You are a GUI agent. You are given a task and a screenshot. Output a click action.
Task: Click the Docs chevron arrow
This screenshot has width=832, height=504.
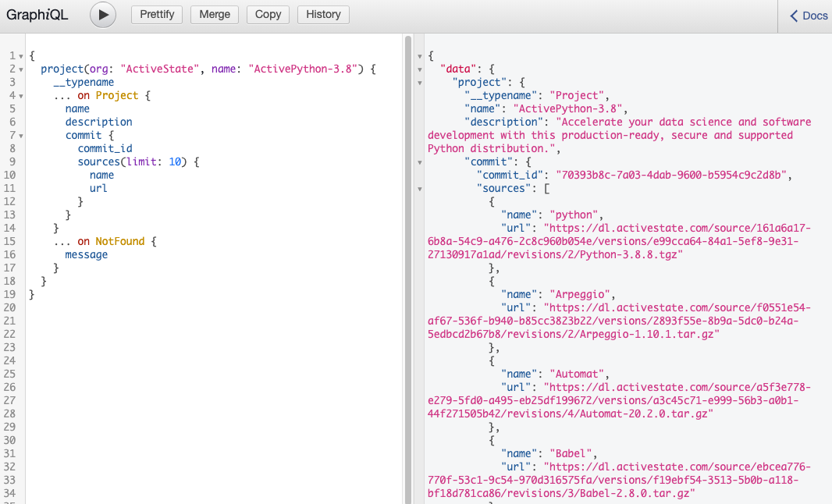pyautogui.click(x=794, y=16)
